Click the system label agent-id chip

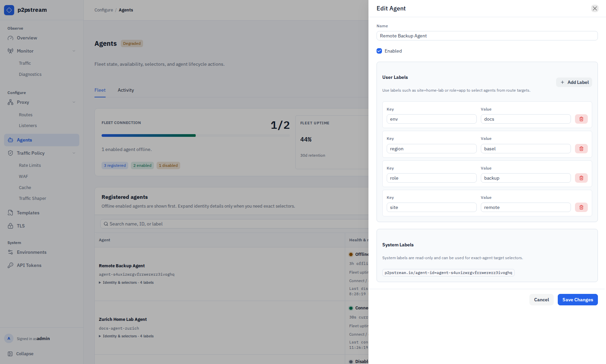coord(448,273)
